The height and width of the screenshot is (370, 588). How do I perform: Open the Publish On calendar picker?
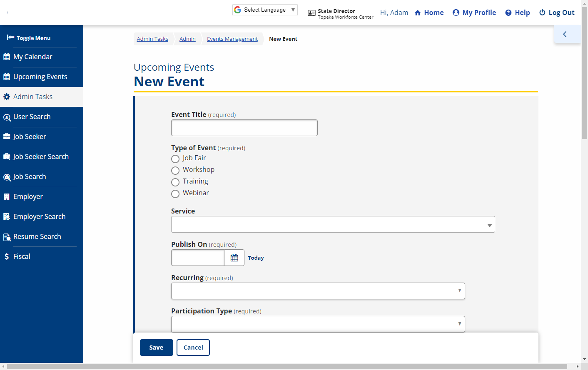point(234,258)
